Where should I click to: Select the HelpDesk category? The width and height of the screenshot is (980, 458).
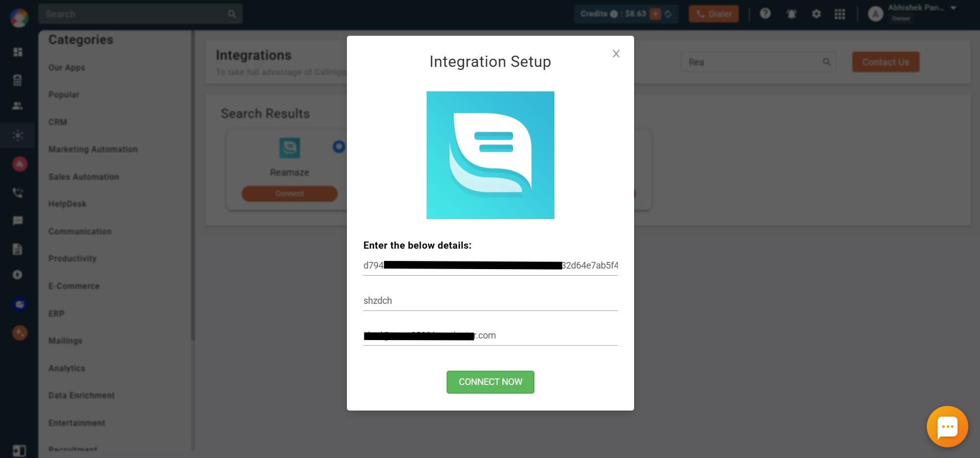67,204
